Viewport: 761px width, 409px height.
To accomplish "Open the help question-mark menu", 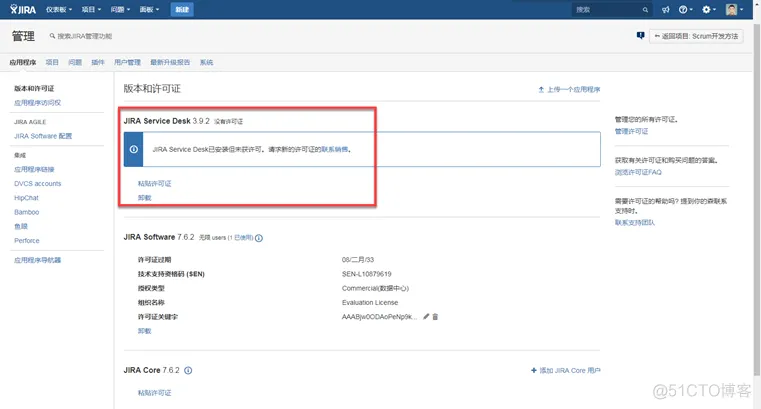I will click(x=685, y=9).
